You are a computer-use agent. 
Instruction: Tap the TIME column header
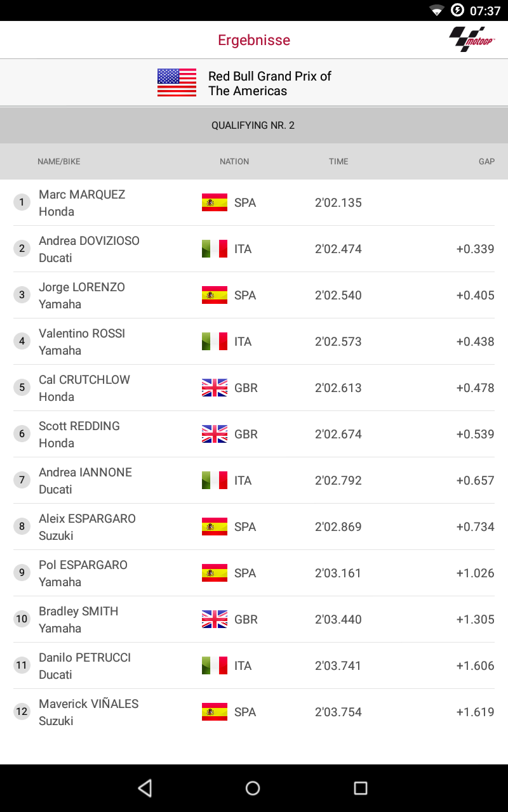pos(338,162)
